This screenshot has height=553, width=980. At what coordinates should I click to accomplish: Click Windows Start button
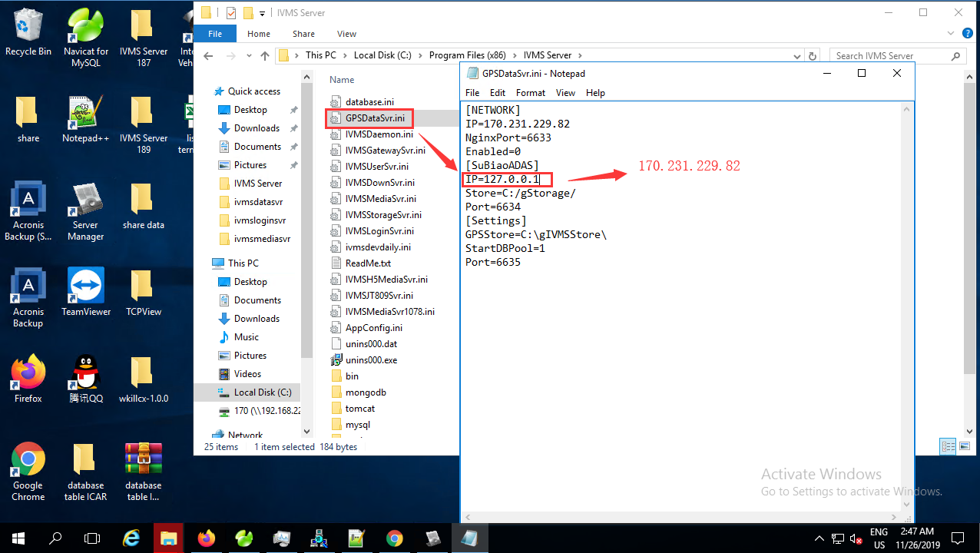(18, 538)
